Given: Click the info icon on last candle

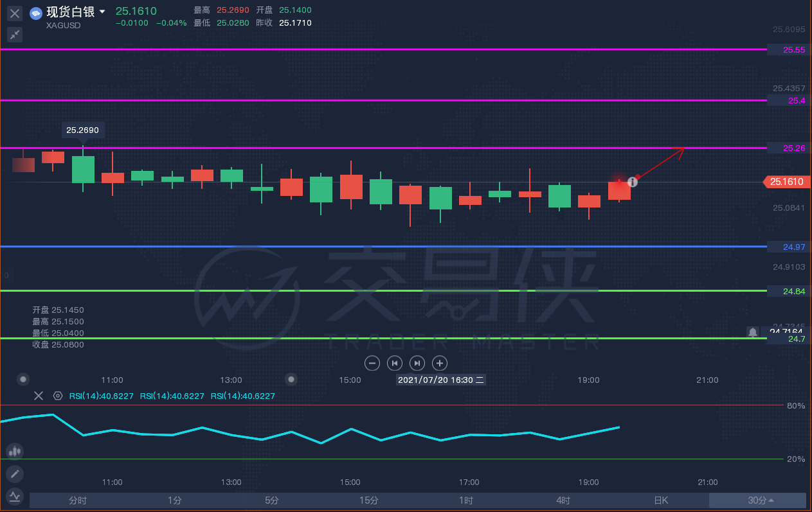Looking at the screenshot, I should tap(632, 182).
